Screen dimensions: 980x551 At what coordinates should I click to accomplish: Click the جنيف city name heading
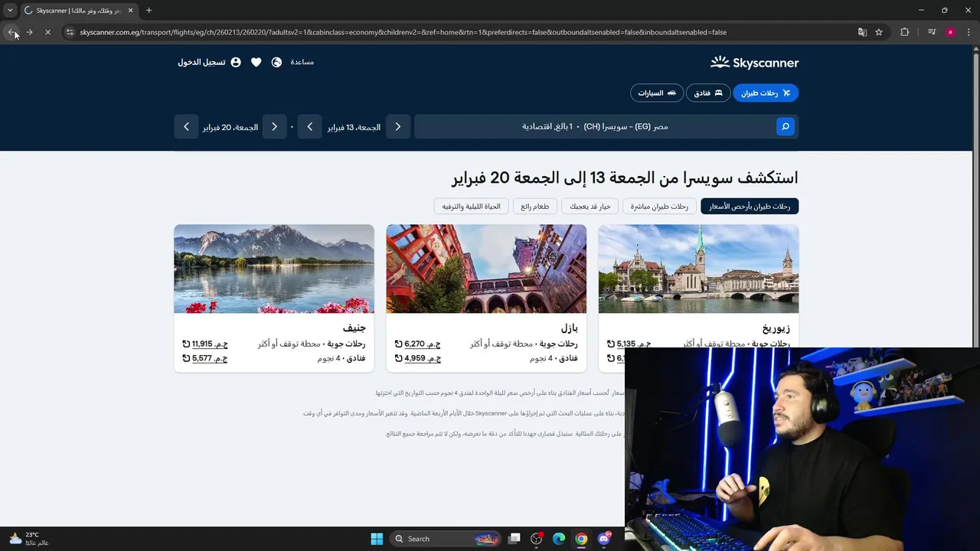coord(354,328)
